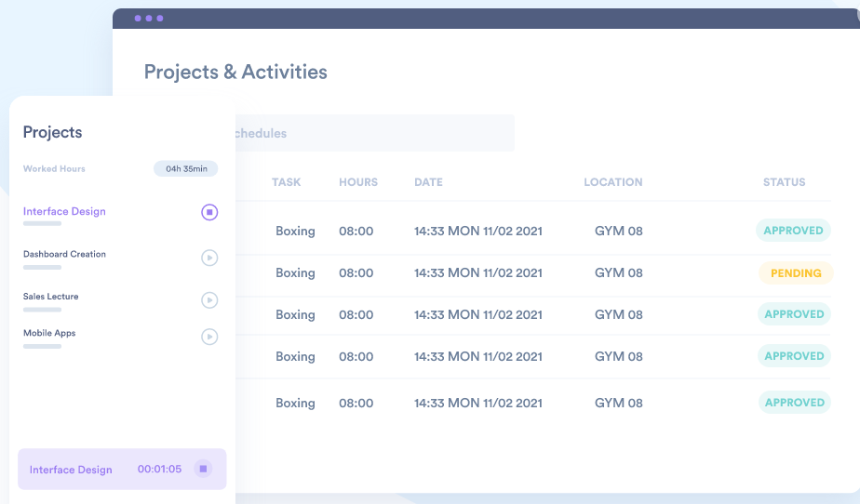Screen dimensions: 860x504
Task: Sort the table by DATE column
Action: [x=428, y=182]
